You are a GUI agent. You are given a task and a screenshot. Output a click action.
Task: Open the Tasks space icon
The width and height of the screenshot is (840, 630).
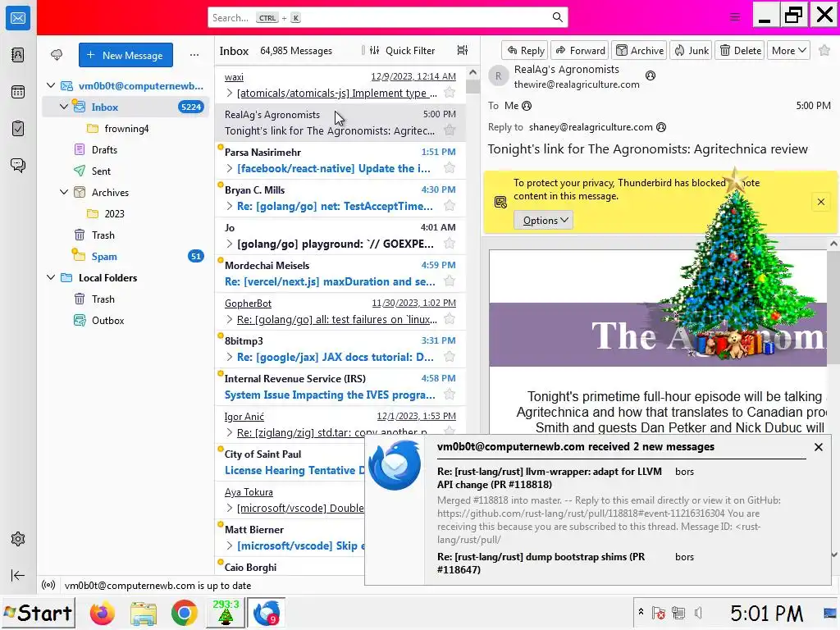point(18,129)
